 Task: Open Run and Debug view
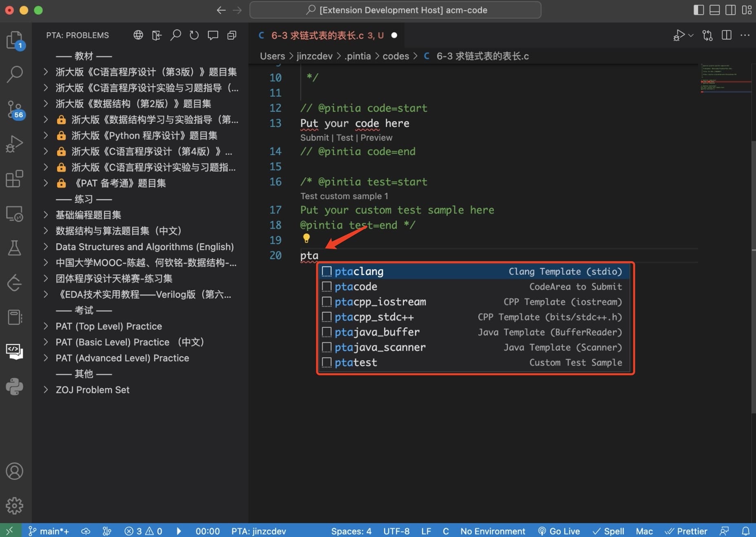pos(15,144)
